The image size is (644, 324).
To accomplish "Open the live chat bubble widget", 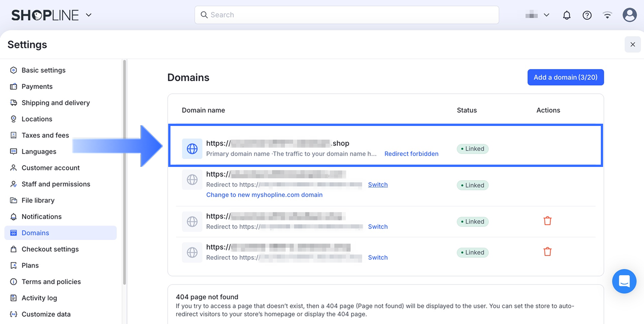I will click(x=624, y=281).
